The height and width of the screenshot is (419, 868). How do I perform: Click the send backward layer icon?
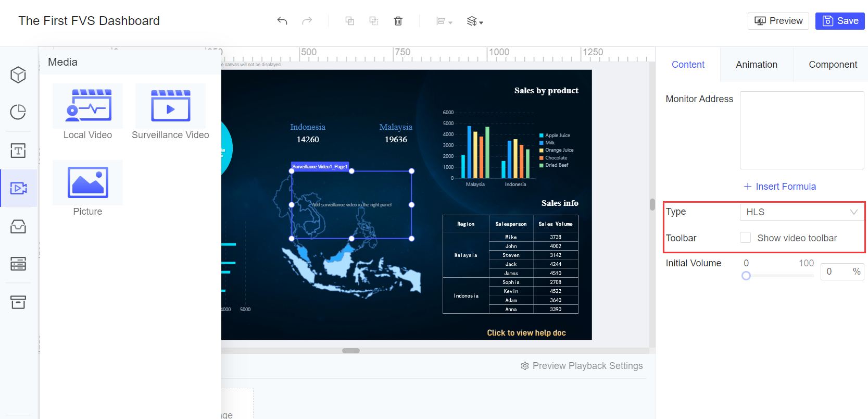[x=374, y=21]
